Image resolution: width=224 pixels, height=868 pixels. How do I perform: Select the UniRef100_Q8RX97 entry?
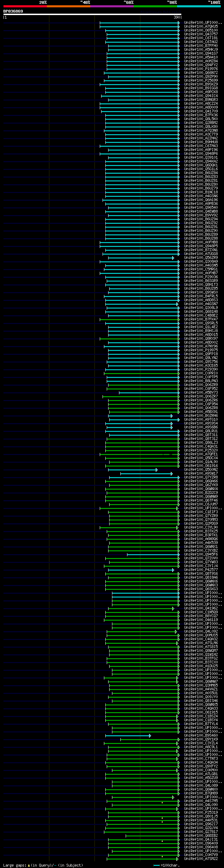[x=201, y=338]
